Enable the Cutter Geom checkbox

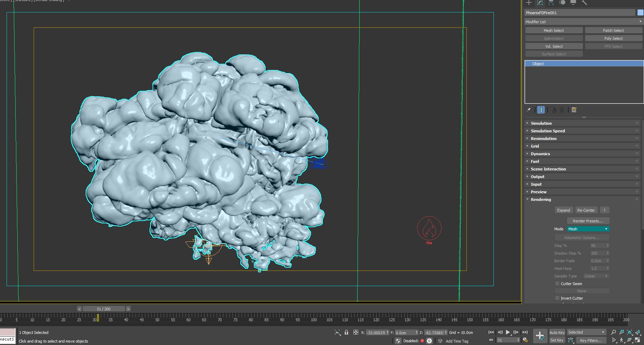tap(557, 284)
